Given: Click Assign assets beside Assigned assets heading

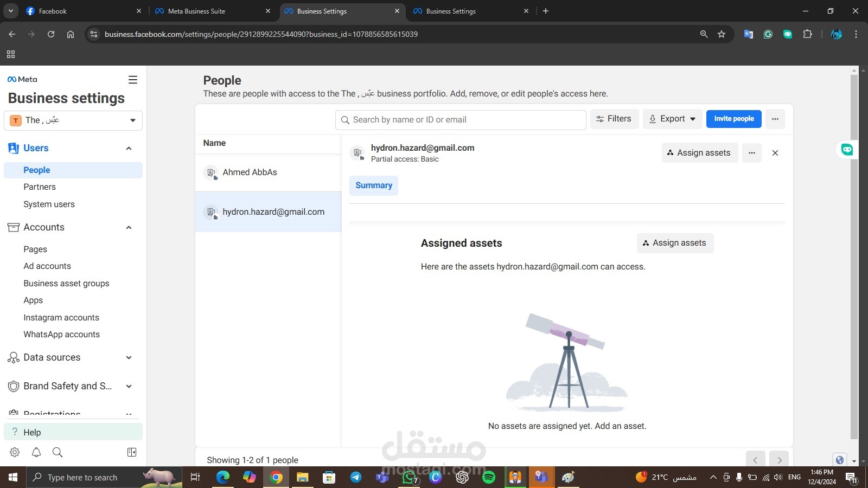Looking at the screenshot, I should coord(675,243).
